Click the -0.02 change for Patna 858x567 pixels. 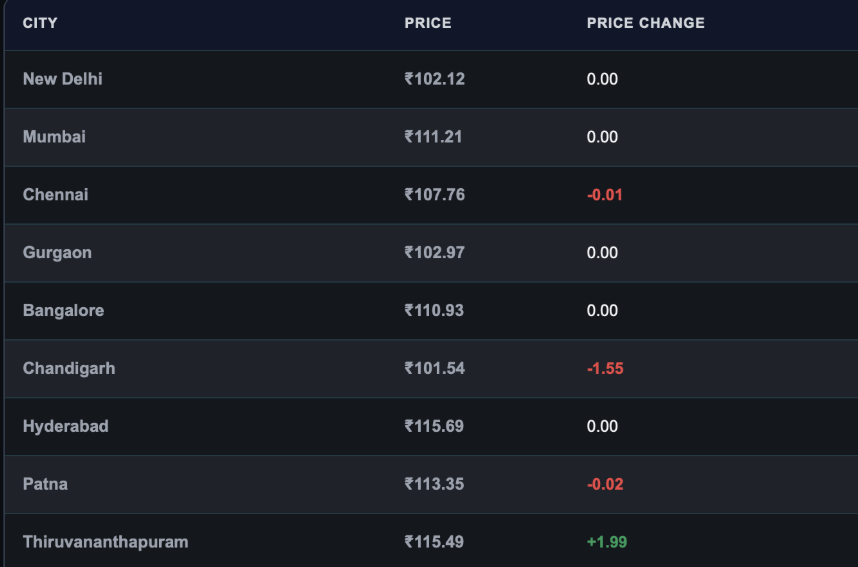click(x=605, y=484)
